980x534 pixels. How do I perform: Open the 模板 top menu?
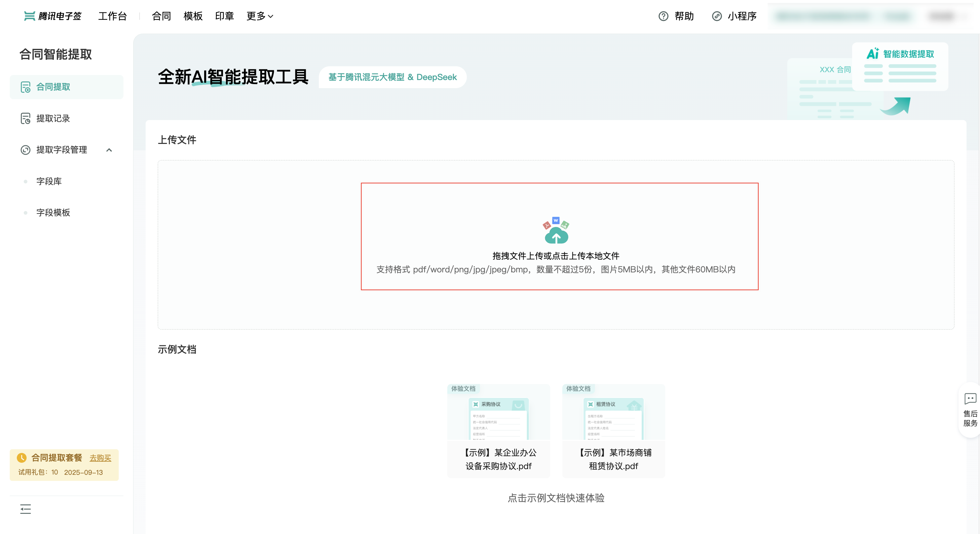tap(193, 16)
